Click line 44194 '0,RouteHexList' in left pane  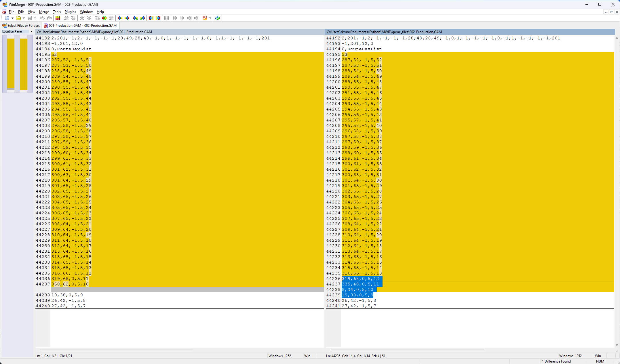click(71, 49)
